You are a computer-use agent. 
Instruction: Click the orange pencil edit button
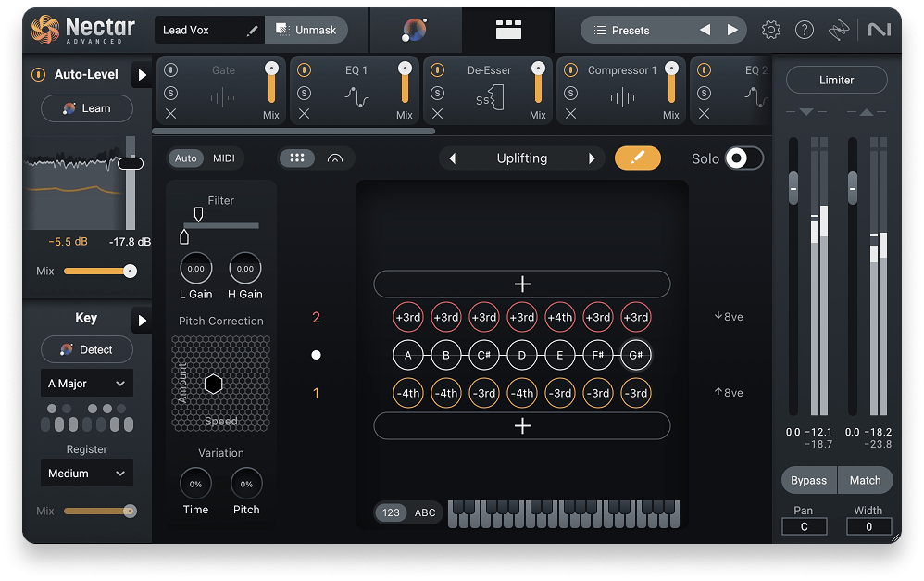(x=637, y=158)
